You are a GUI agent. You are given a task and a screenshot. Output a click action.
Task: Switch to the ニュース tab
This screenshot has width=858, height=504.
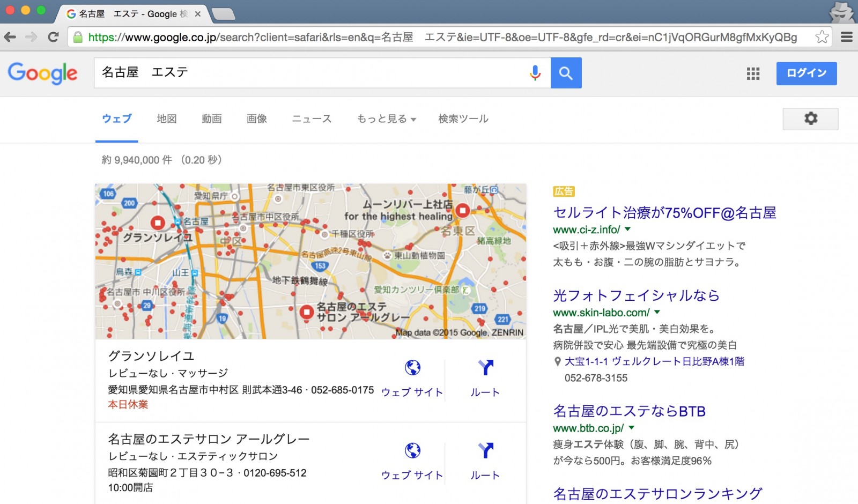point(312,119)
